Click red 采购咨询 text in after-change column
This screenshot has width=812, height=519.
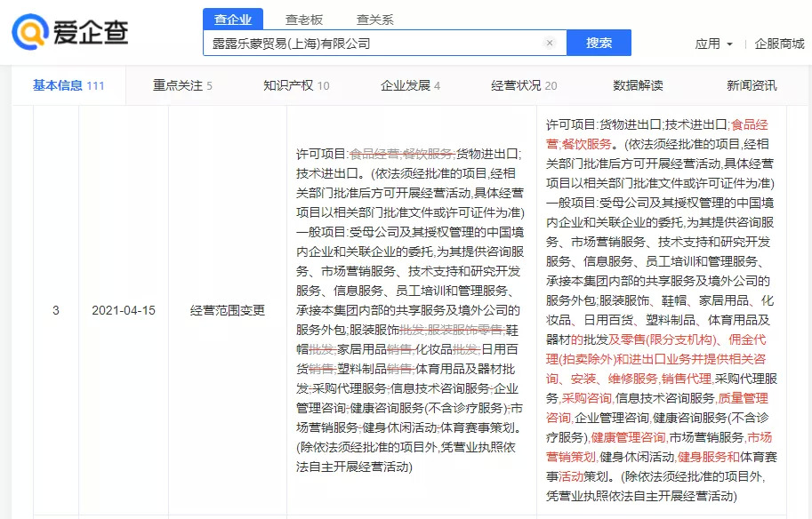[587, 398]
